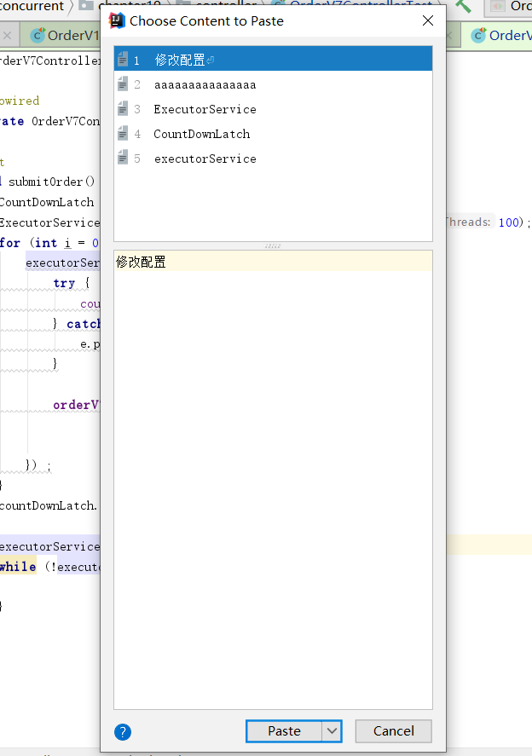Click the Paste button

284,731
